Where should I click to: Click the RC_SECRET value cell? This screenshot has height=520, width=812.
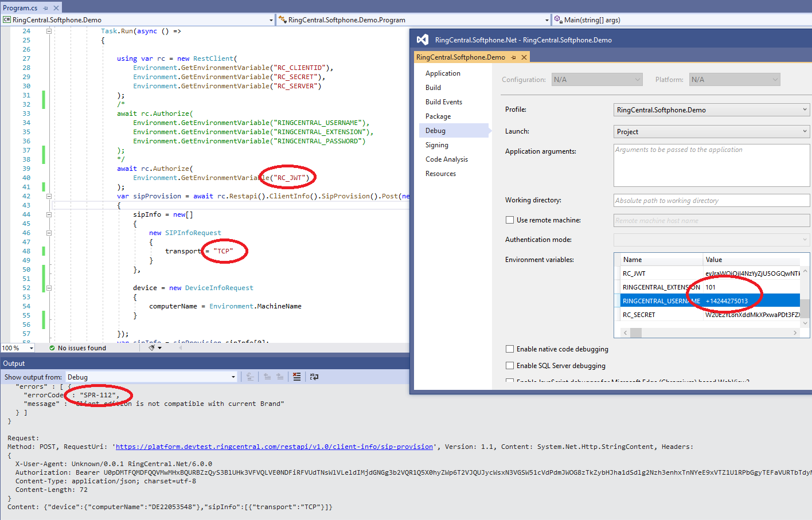point(751,315)
